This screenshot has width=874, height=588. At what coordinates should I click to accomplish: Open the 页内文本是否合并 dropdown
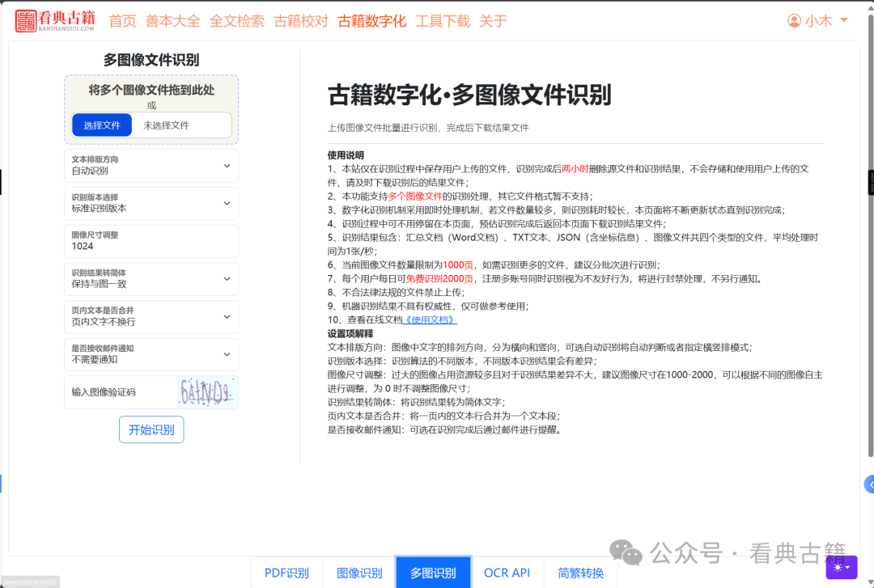pos(151,316)
